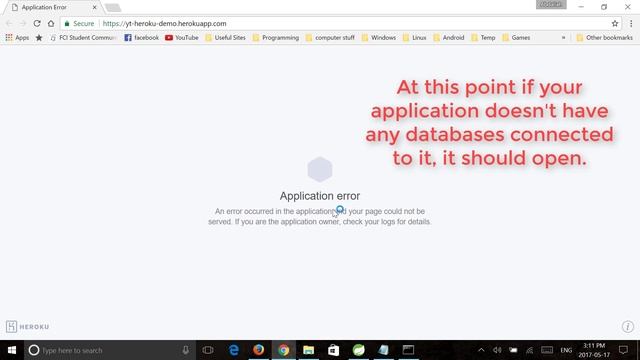Image resolution: width=640 pixels, height=360 pixels.
Task: Open the Chrome three-dot menu
Action: (631, 24)
